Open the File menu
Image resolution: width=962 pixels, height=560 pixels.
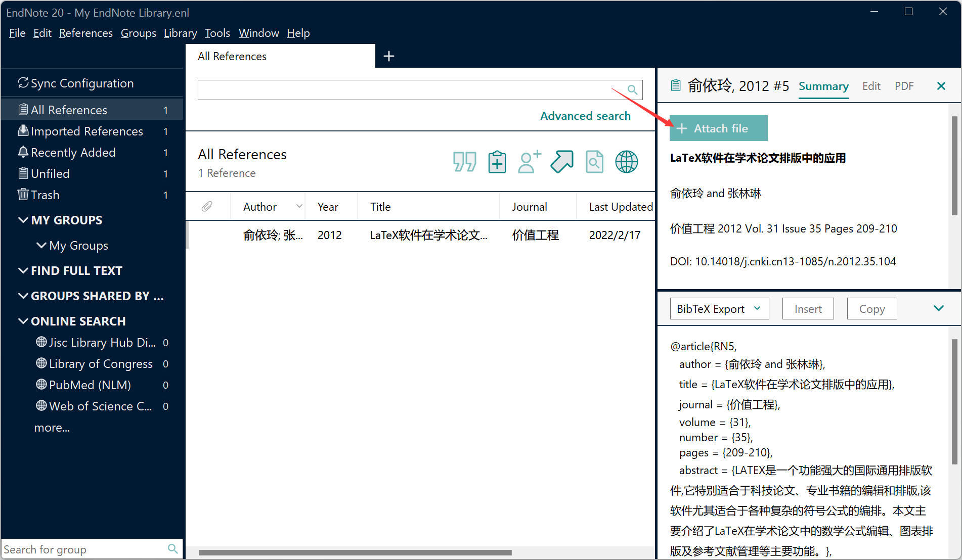(17, 33)
